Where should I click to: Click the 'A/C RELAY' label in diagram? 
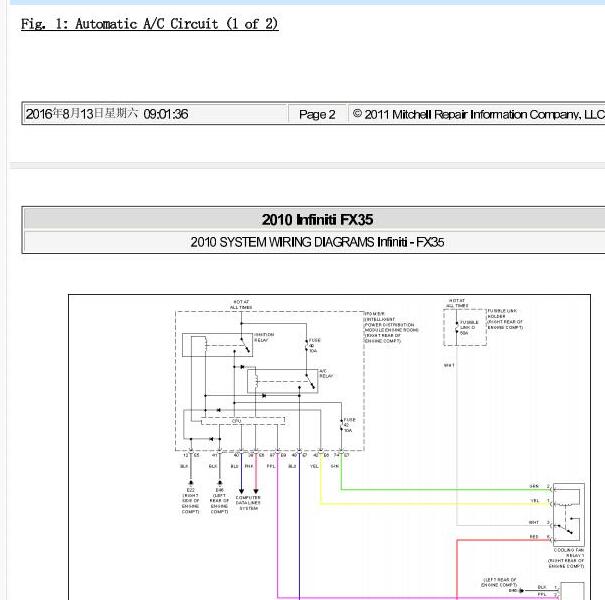point(326,374)
